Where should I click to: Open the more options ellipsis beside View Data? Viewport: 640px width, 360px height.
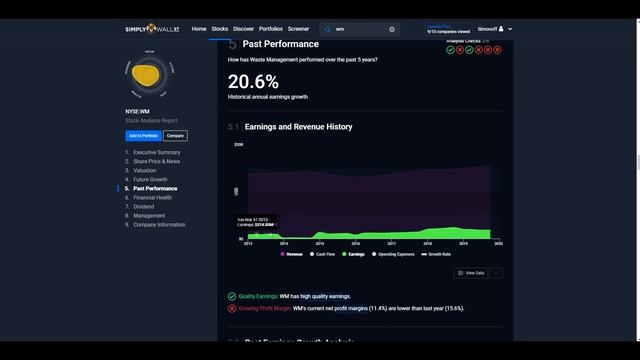tap(496, 273)
